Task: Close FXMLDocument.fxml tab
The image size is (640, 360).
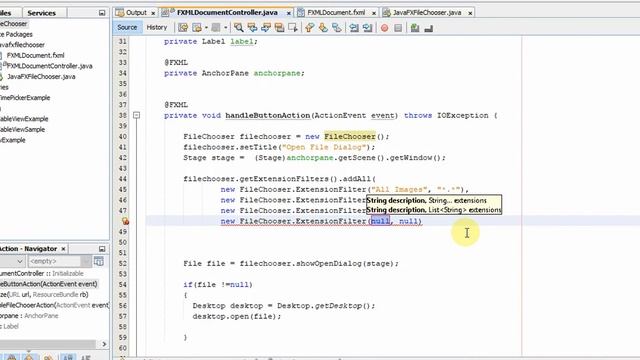Action: (373, 13)
